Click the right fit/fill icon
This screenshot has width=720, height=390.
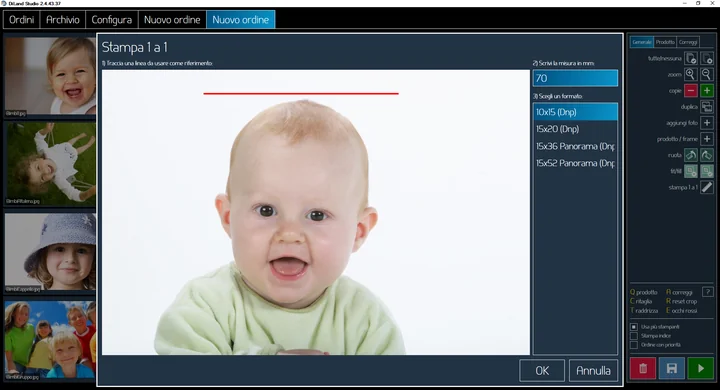point(707,171)
